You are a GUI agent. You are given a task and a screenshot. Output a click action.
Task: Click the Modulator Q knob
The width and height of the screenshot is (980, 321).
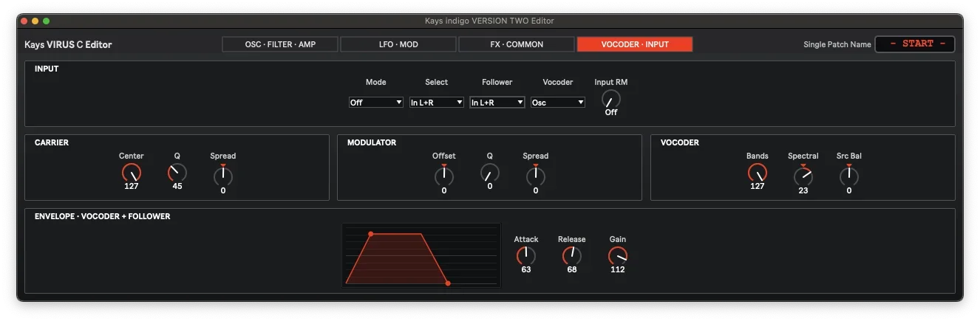[490, 173]
